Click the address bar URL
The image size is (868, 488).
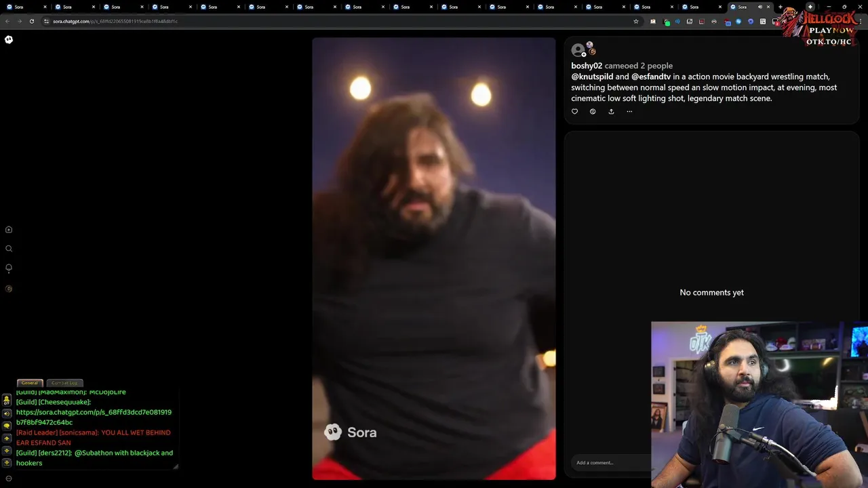click(115, 21)
